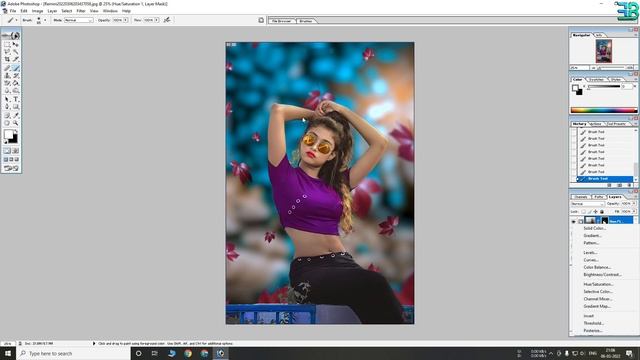
Task: Delete current state in History panel
Action: [x=629, y=185]
